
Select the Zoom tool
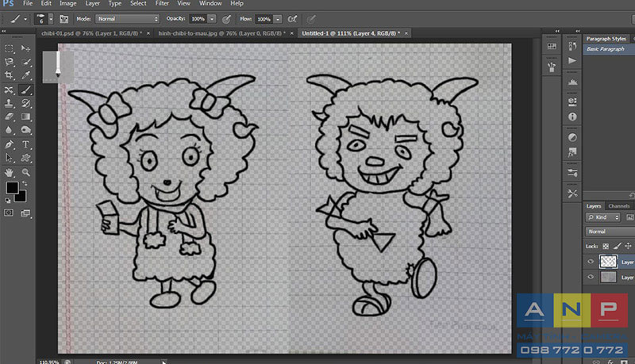tap(25, 173)
